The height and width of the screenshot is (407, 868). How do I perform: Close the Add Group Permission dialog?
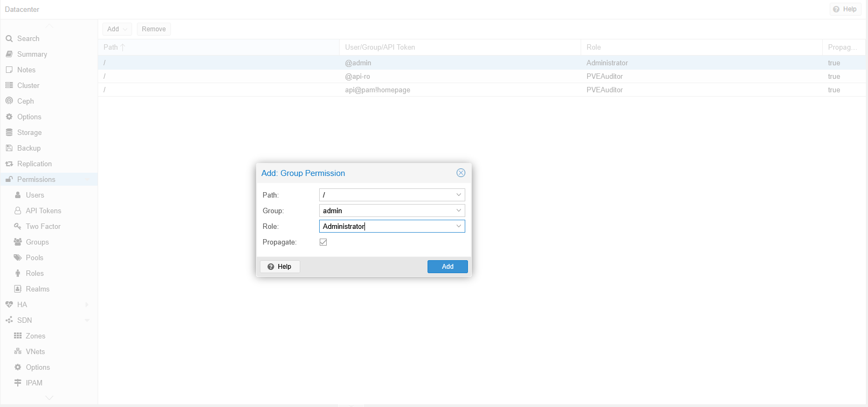[461, 173]
